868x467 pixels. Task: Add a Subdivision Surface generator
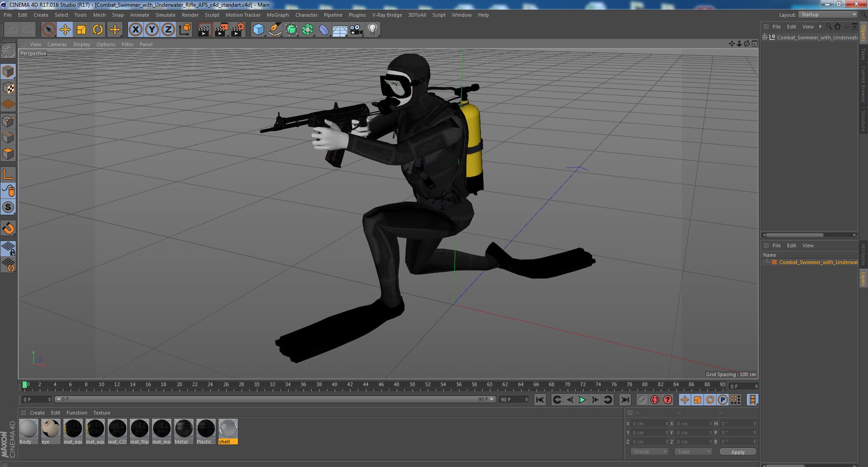[291, 30]
